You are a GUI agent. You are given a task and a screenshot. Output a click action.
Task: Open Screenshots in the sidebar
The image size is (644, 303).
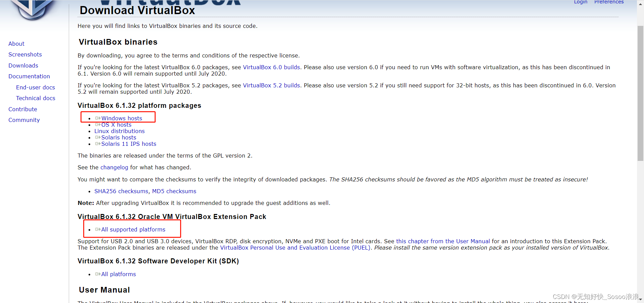pyautogui.click(x=25, y=54)
